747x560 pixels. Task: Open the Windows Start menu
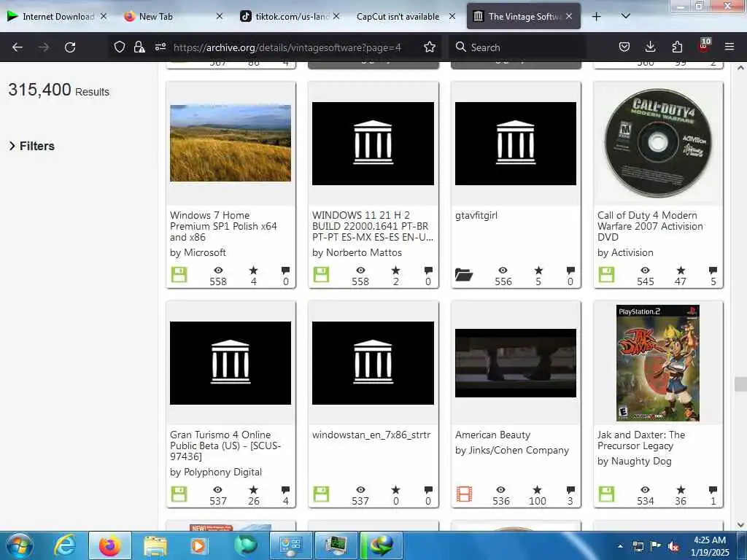20,545
